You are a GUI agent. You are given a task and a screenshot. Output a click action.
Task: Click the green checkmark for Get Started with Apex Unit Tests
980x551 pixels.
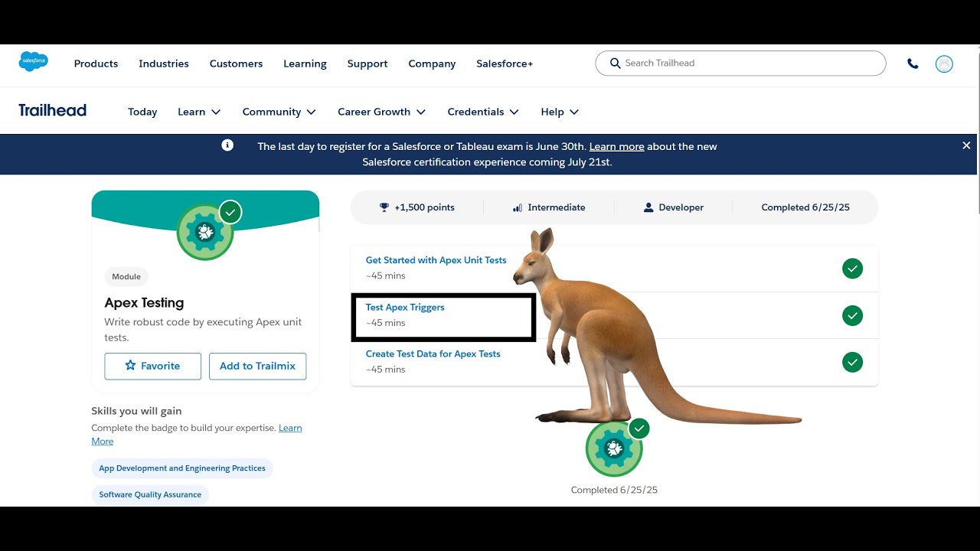click(x=852, y=269)
